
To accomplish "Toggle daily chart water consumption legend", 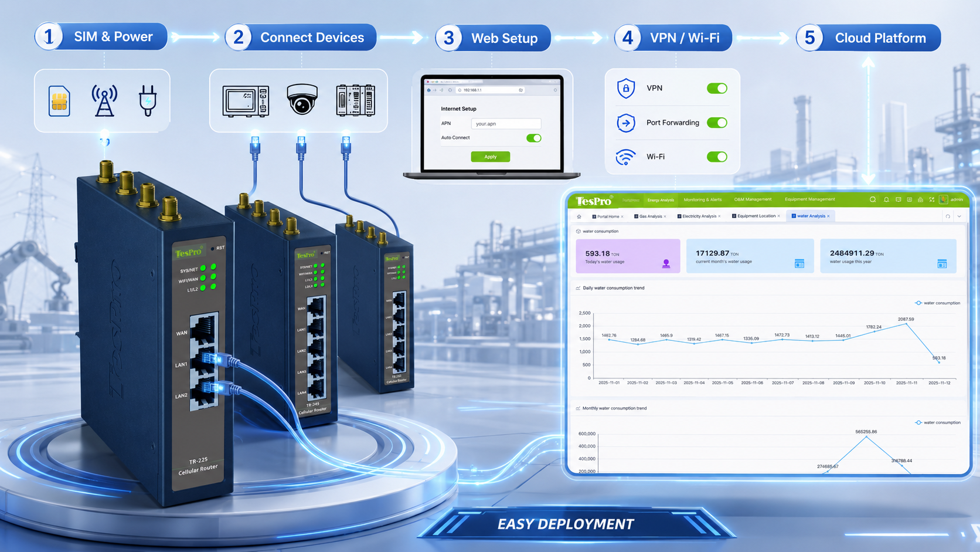I will (938, 303).
